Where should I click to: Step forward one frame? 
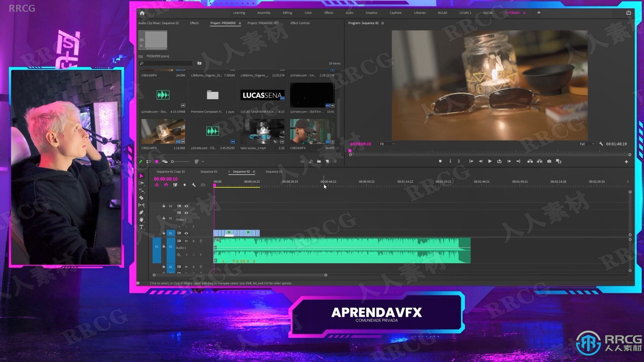509,161
